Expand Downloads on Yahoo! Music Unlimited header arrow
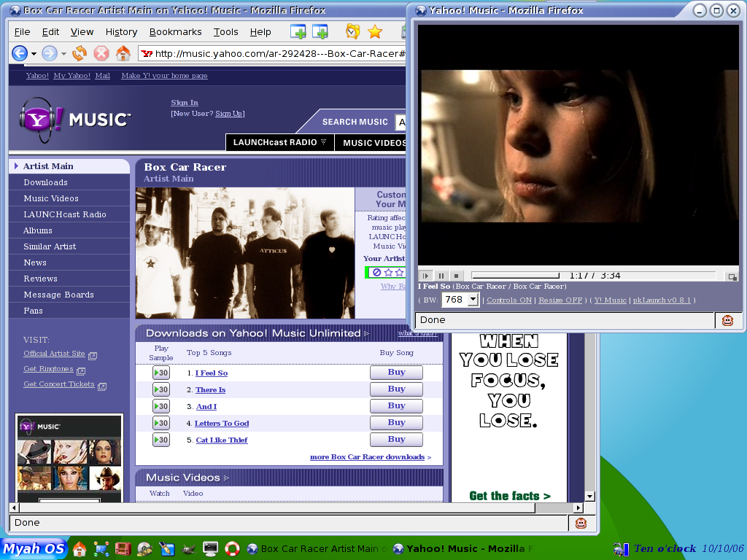747x560 pixels. 366,333
